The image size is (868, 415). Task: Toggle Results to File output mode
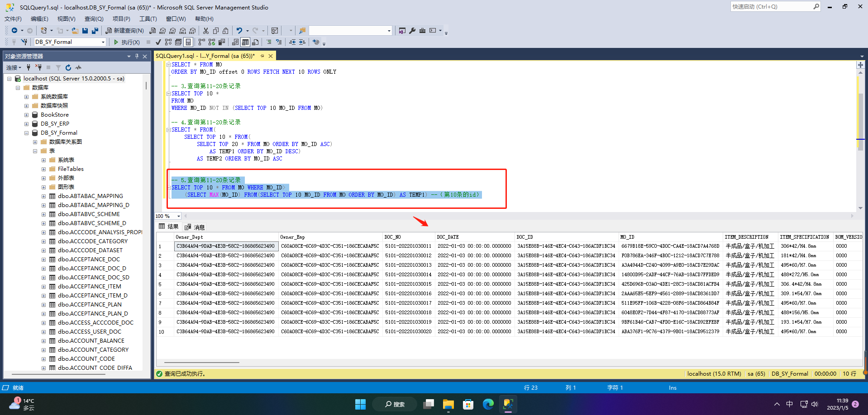255,42
